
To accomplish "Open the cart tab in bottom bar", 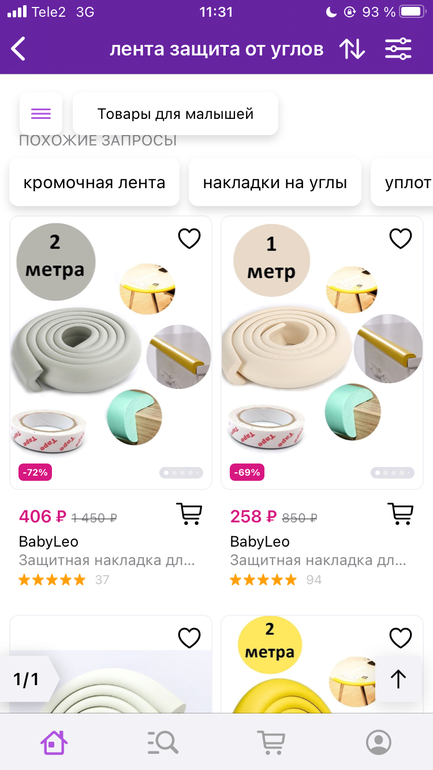I will [x=271, y=742].
